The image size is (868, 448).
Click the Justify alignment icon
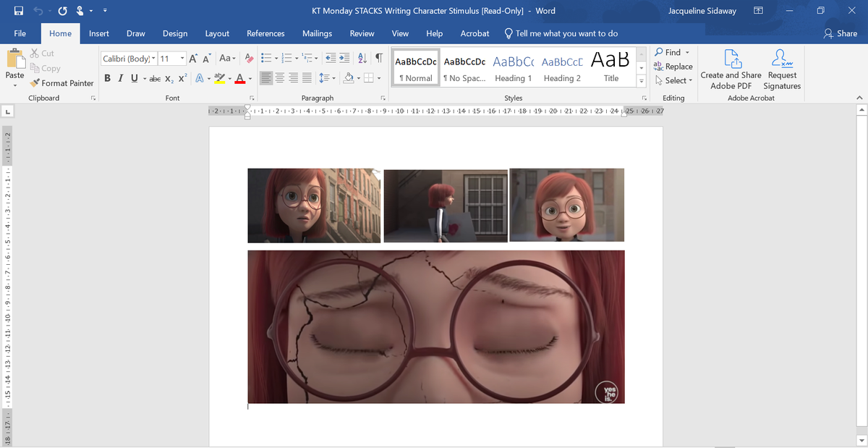tap(307, 78)
